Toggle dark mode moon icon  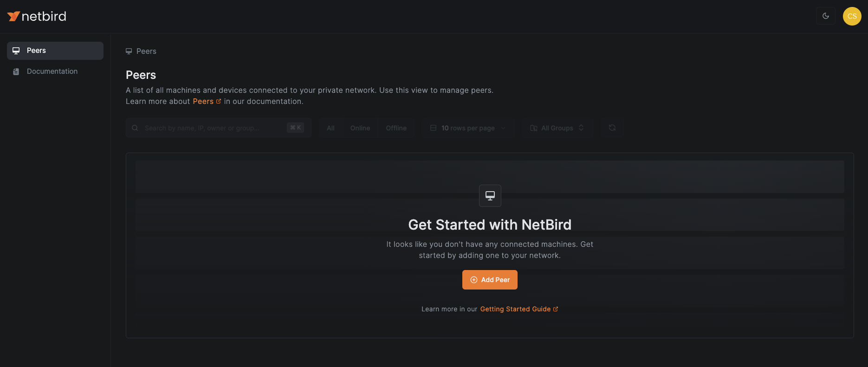(x=825, y=16)
